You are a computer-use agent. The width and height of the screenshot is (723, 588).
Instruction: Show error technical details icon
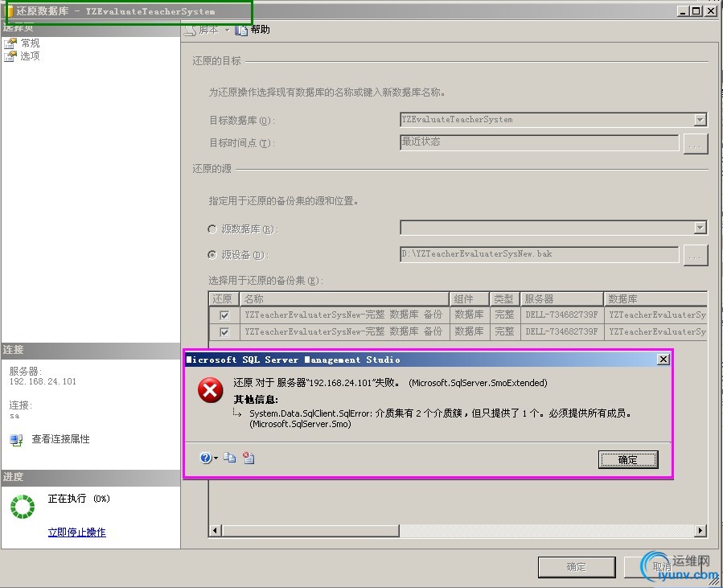[249, 458]
